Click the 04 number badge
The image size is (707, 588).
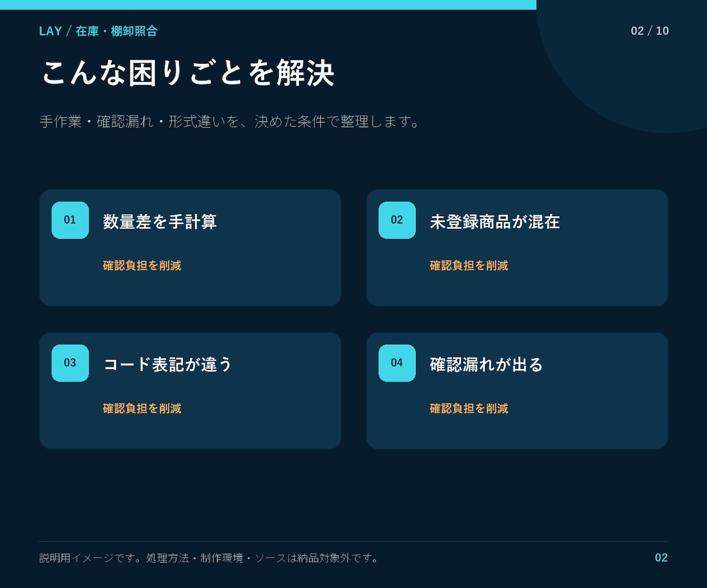click(x=397, y=363)
